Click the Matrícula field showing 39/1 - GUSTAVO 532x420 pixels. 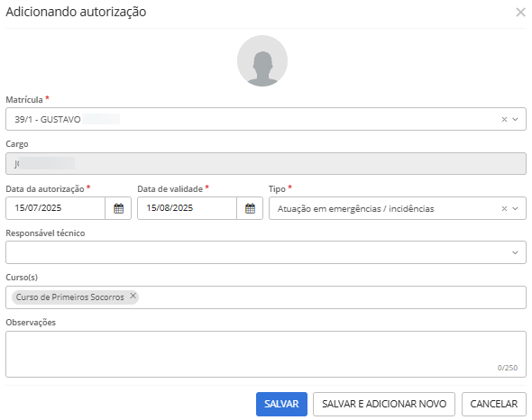point(266,119)
